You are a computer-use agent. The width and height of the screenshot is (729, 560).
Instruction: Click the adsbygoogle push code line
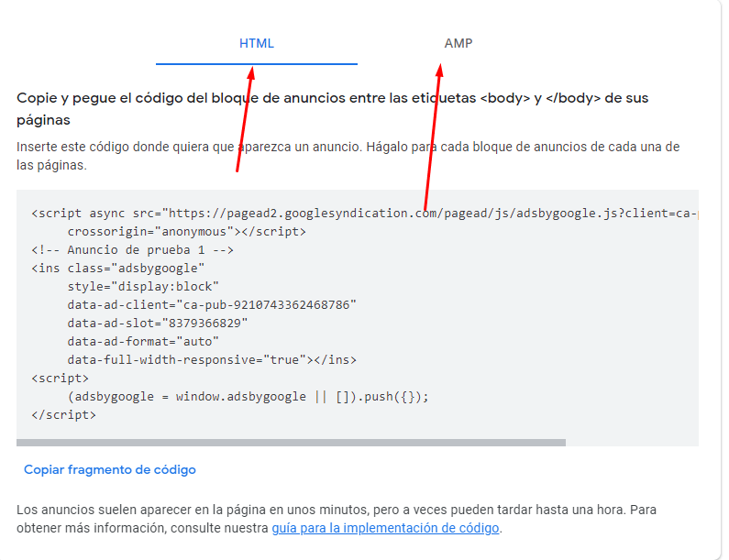(x=249, y=397)
